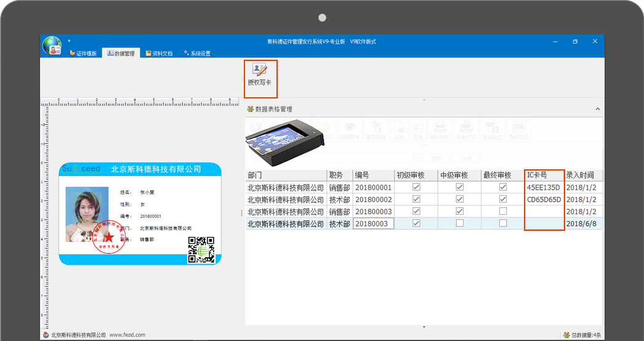The width and height of the screenshot is (644, 341).
Task: Toggle 中级审核 checkbox for 201800001
Action: click(x=459, y=187)
